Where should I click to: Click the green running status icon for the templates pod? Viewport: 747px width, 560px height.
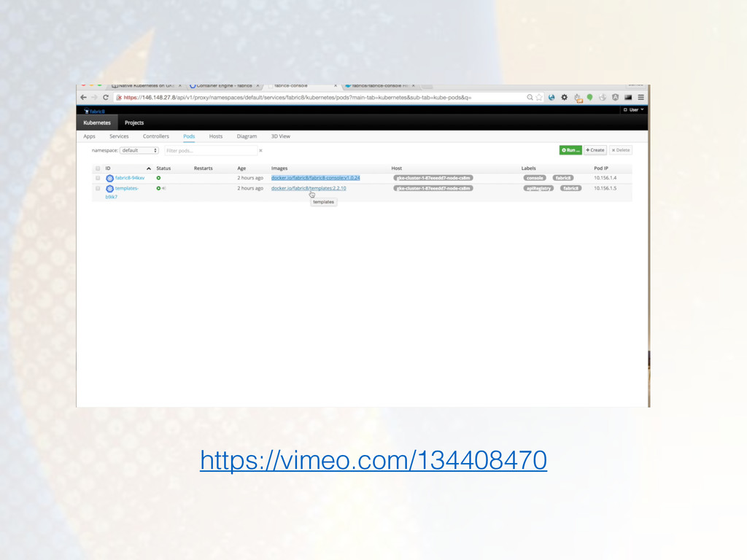click(x=158, y=189)
